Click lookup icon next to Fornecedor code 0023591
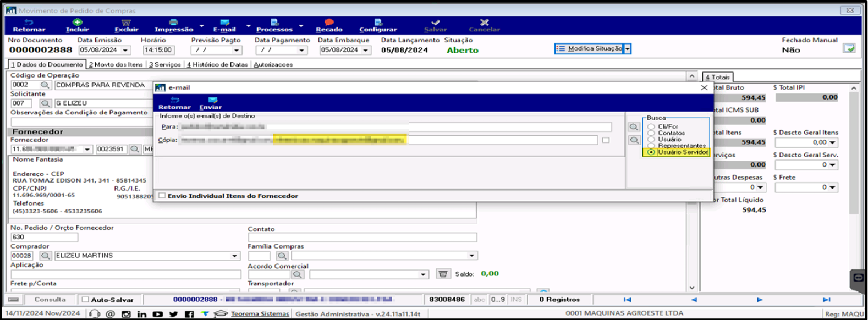Image resolution: width=868 pixels, height=320 pixels. [x=135, y=149]
